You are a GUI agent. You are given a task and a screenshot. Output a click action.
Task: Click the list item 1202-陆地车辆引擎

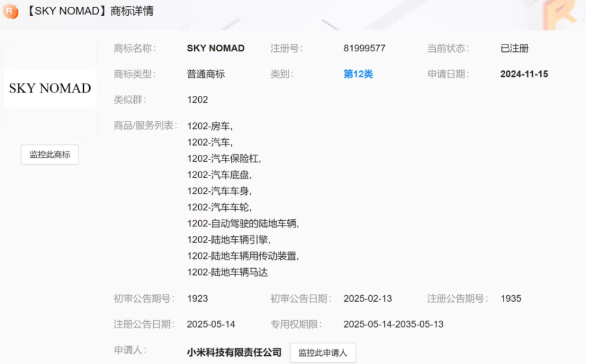tap(229, 240)
